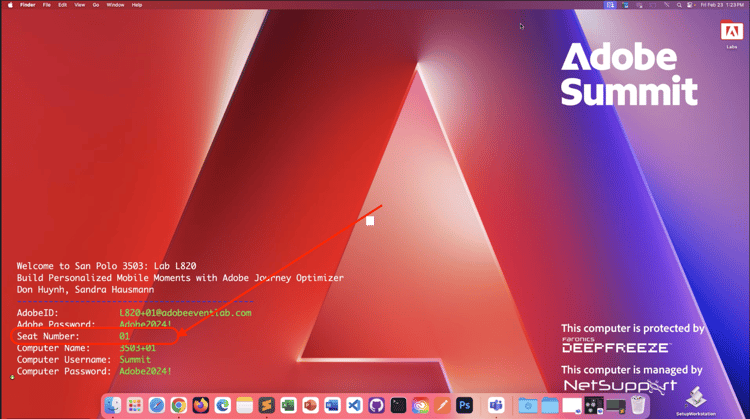This screenshot has width=750, height=419.
Task: Open the Edit menu
Action: [x=62, y=5]
